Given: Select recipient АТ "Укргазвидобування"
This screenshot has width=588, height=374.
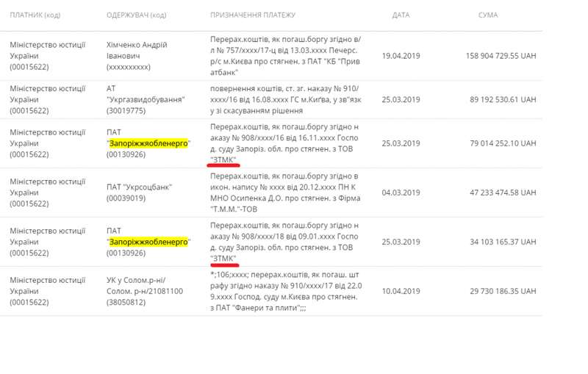Looking at the screenshot, I should pos(146,100).
